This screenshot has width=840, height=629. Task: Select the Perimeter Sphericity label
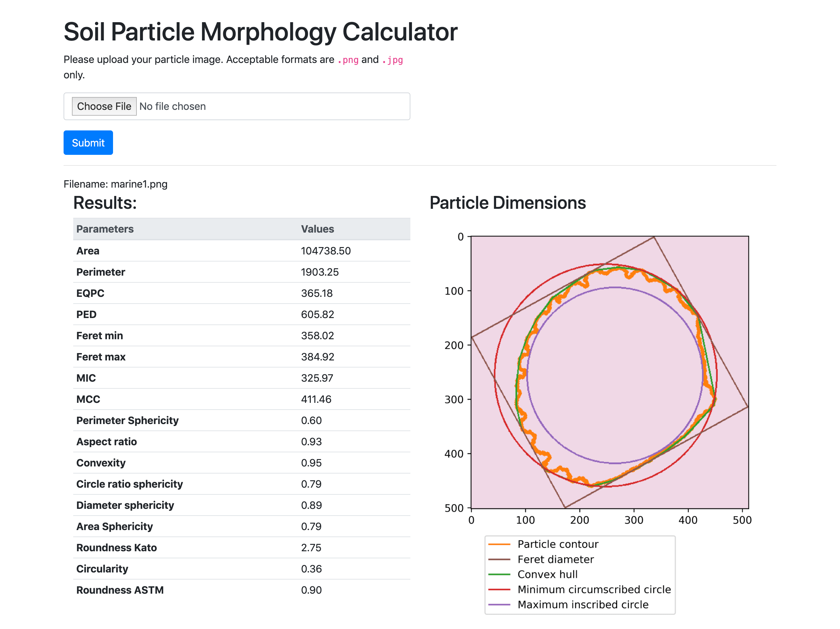(x=127, y=421)
